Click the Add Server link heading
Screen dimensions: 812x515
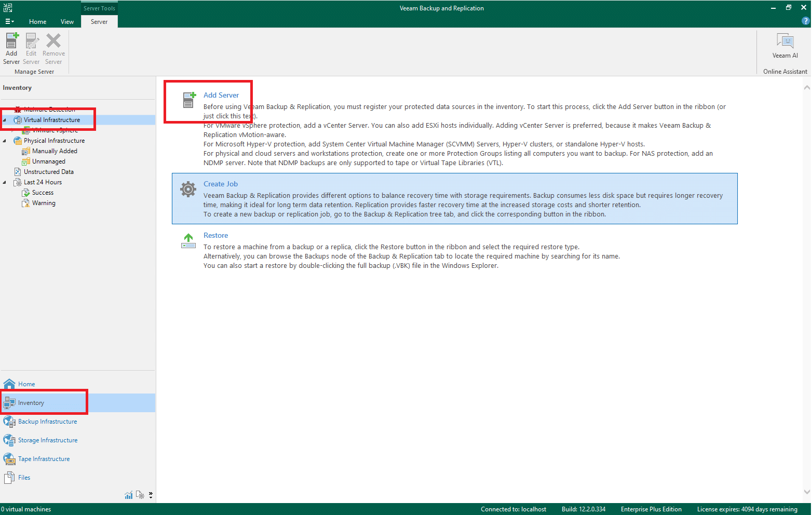221,95
